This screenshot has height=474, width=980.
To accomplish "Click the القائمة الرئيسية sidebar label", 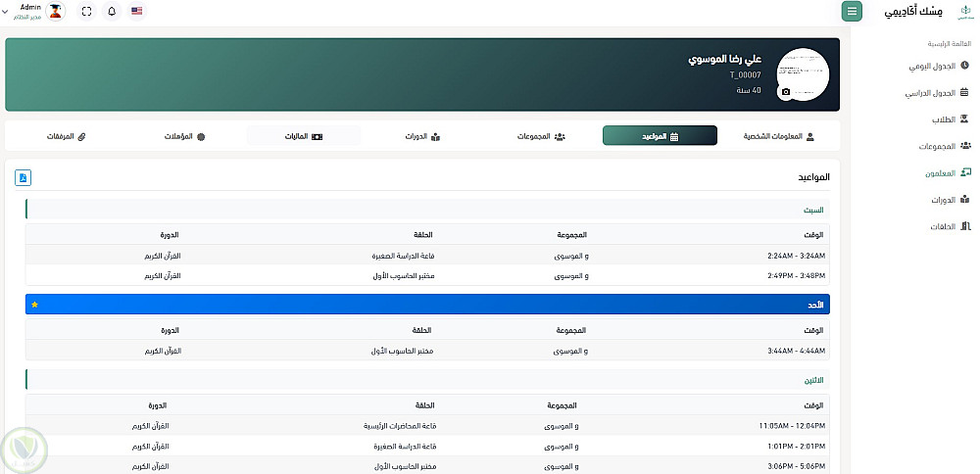I will (948, 44).
